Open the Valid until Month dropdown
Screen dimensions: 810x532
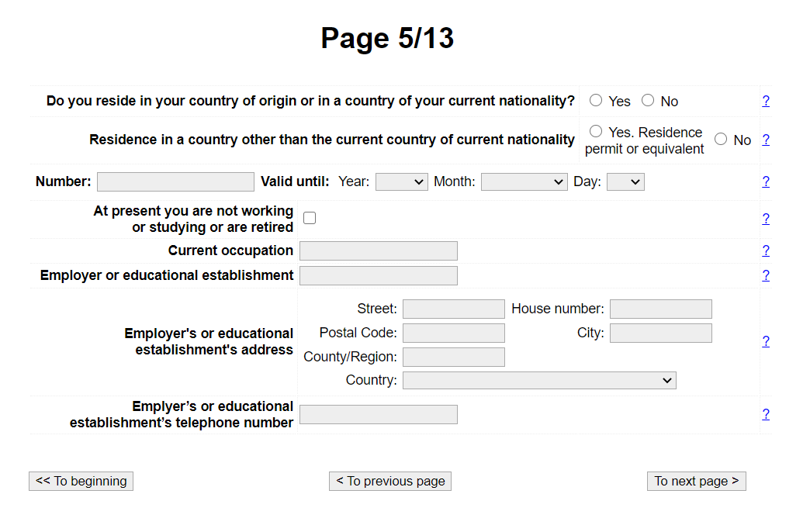coord(524,181)
